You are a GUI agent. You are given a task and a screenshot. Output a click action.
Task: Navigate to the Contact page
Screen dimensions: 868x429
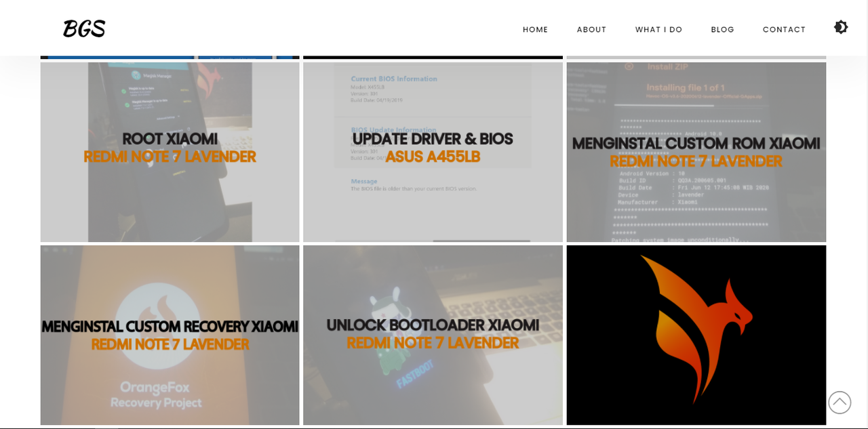784,30
